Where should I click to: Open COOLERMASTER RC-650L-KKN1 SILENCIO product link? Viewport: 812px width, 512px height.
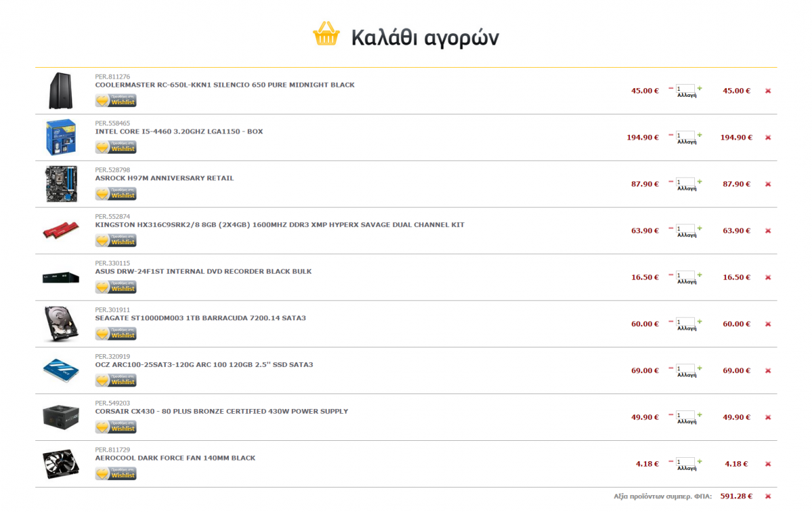click(x=225, y=85)
